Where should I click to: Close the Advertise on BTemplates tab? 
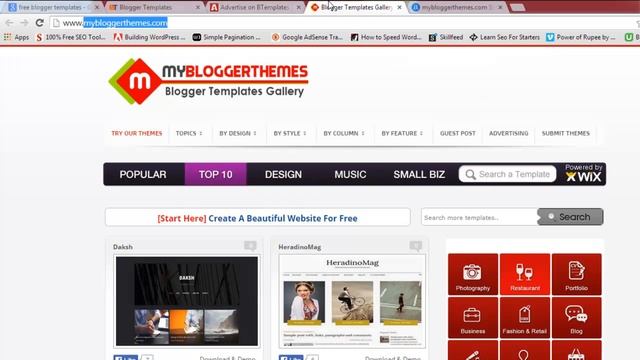tap(298, 7)
